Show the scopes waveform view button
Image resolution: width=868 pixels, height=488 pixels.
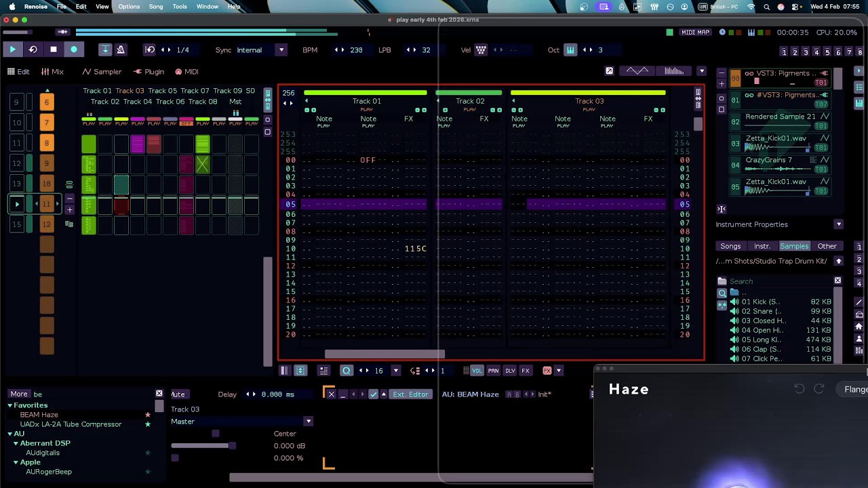pyautogui.click(x=637, y=71)
